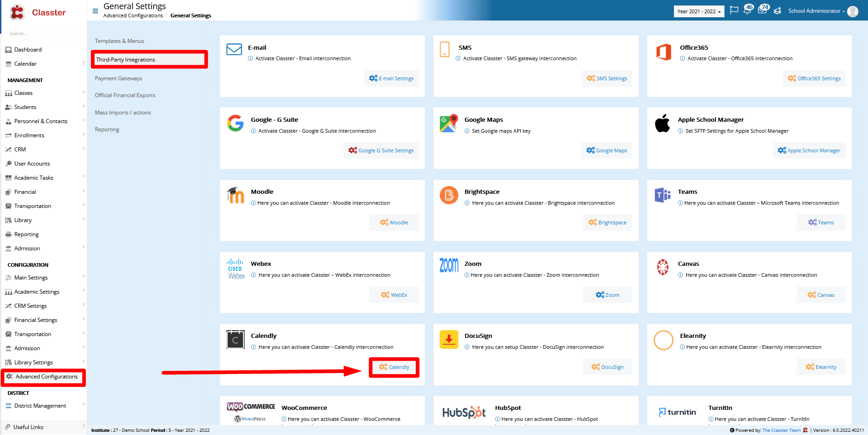Expand the Classes sidebar arrow
Image resolution: width=868 pixels, height=435 pixels.
point(83,93)
